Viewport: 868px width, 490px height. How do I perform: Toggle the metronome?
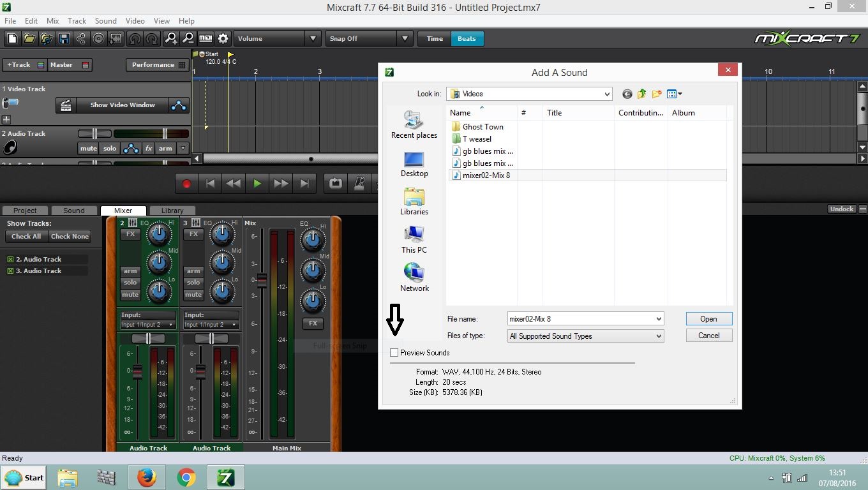coord(358,184)
